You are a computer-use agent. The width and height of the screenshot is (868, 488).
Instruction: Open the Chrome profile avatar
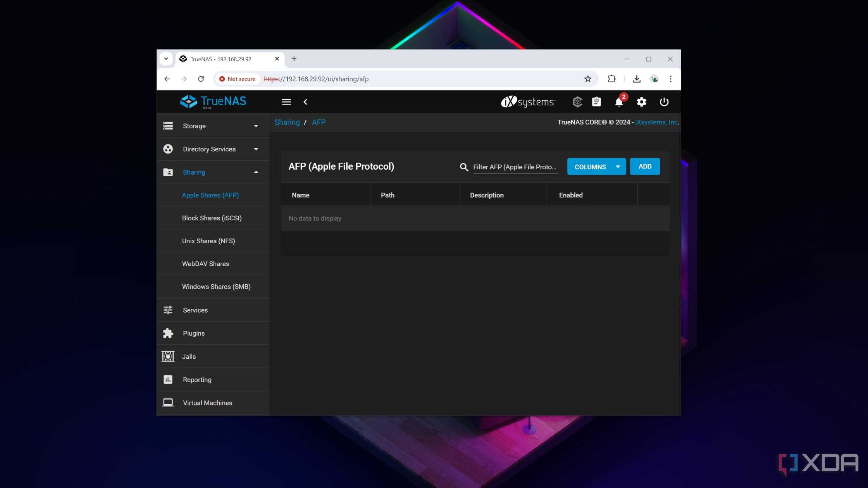point(654,79)
